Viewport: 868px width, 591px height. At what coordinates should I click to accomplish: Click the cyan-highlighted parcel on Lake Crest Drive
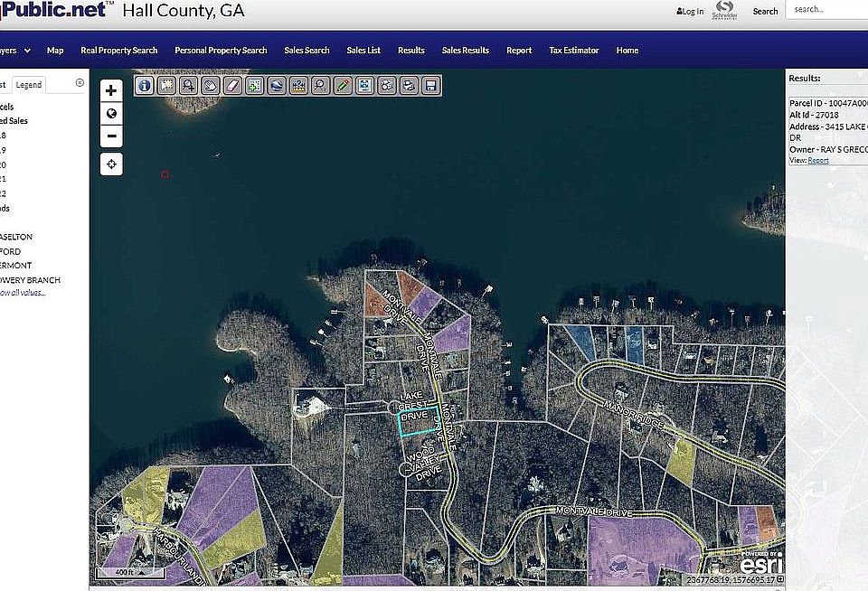point(419,420)
